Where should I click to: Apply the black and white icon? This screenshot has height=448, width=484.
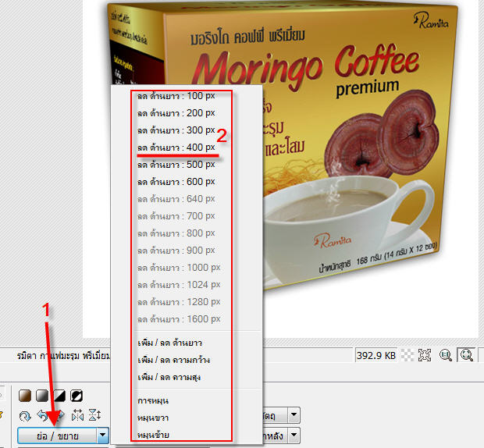pyautogui.click(x=59, y=396)
